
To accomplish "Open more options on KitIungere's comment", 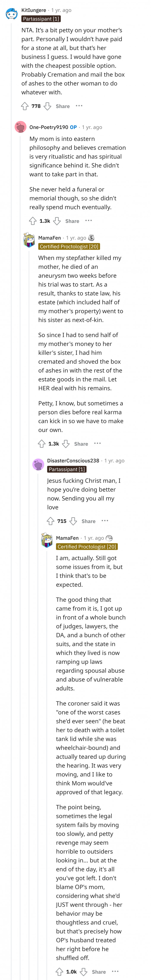I will point(79,106).
